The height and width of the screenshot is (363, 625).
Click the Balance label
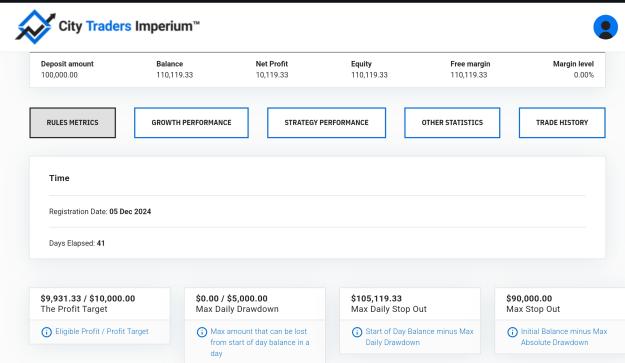click(170, 64)
